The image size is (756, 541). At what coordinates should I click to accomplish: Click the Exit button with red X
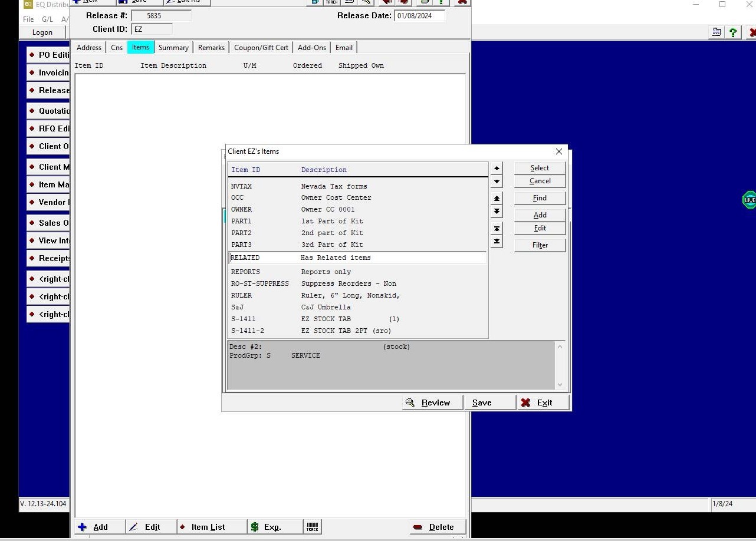tap(543, 403)
